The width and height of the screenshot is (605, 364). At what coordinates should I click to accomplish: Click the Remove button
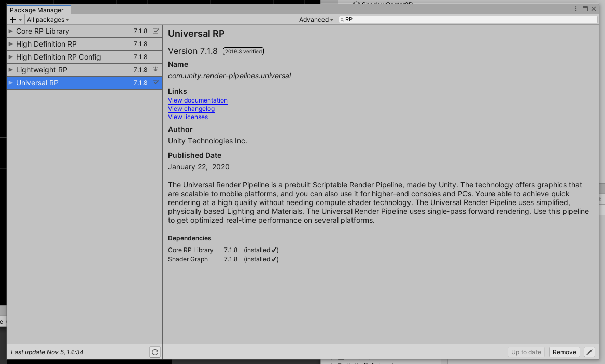click(x=564, y=352)
